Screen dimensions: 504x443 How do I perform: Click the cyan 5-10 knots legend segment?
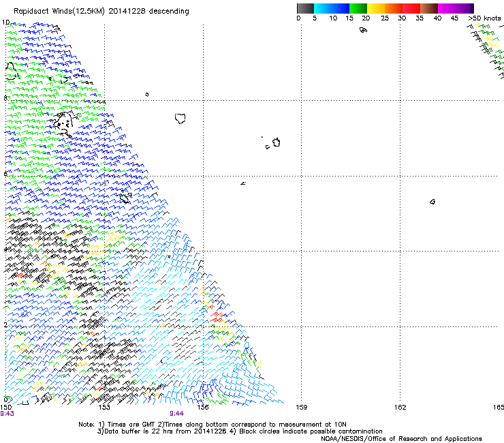coord(323,8)
